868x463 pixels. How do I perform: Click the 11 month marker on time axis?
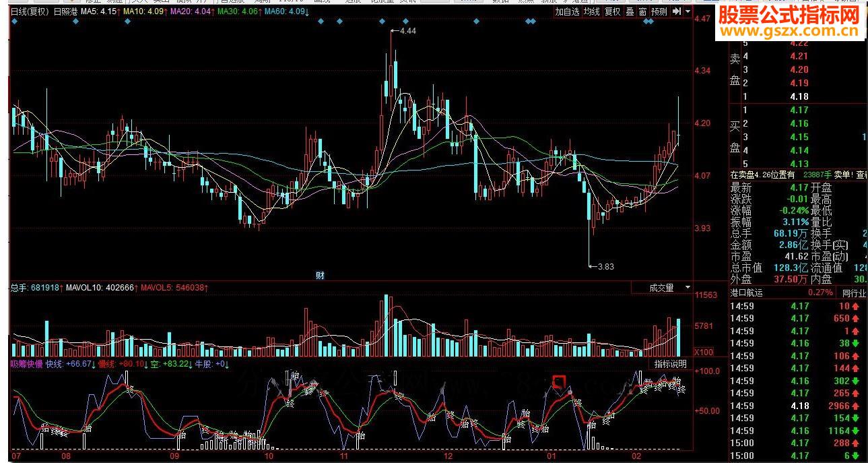point(343,456)
